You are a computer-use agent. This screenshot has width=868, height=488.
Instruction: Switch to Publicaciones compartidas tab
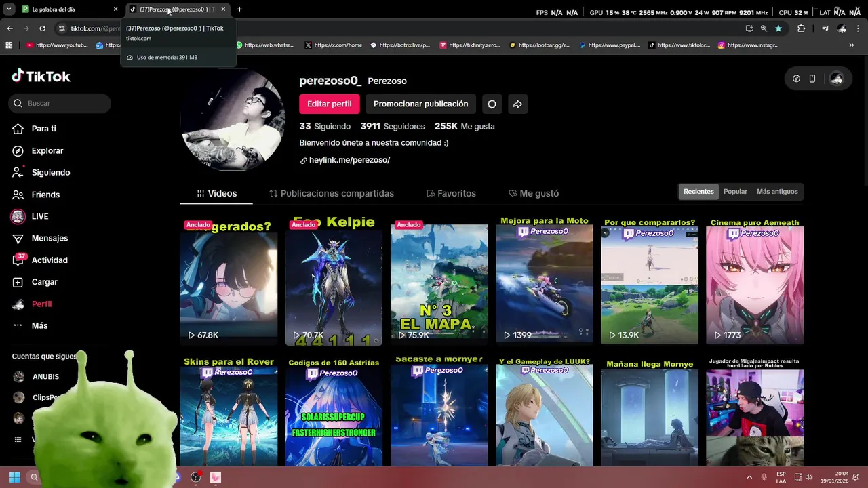click(332, 193)
